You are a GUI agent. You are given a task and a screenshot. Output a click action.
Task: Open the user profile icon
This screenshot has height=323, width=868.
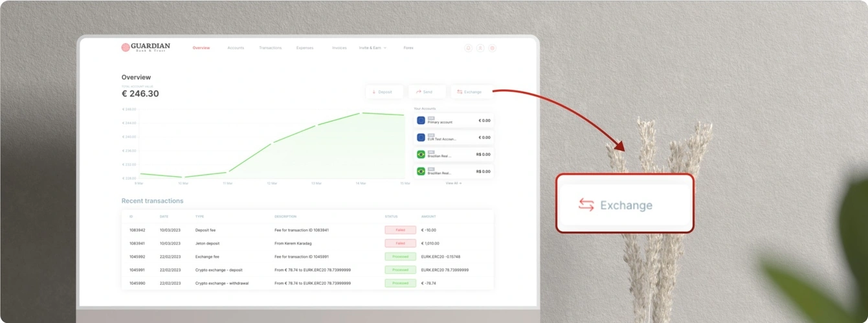(x=480, y=48)
